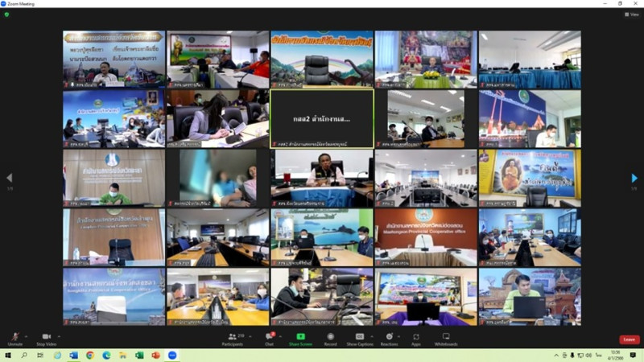
Task: Click the green Share Screen icon
Action: click(301, 338)
